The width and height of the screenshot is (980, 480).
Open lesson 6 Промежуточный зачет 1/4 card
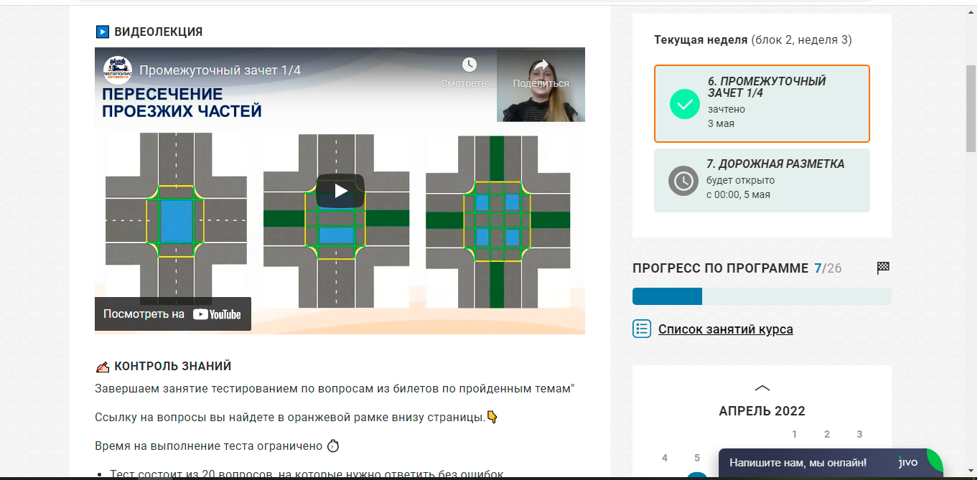(x=762, y=103)
